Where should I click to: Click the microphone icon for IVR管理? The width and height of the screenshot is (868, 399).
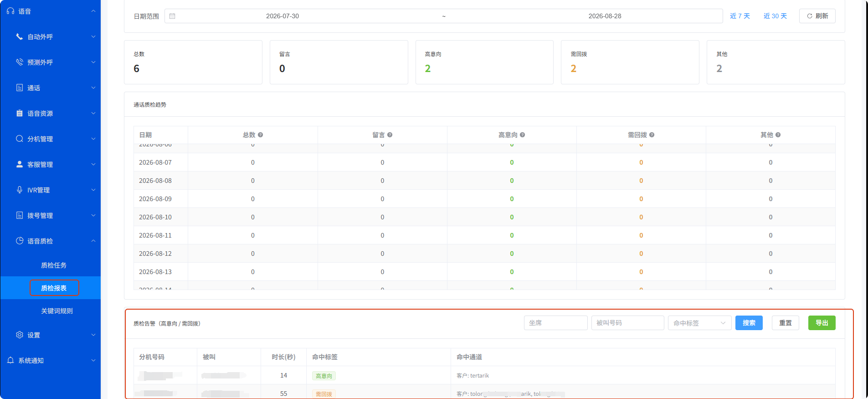click(x=20, y=190)
